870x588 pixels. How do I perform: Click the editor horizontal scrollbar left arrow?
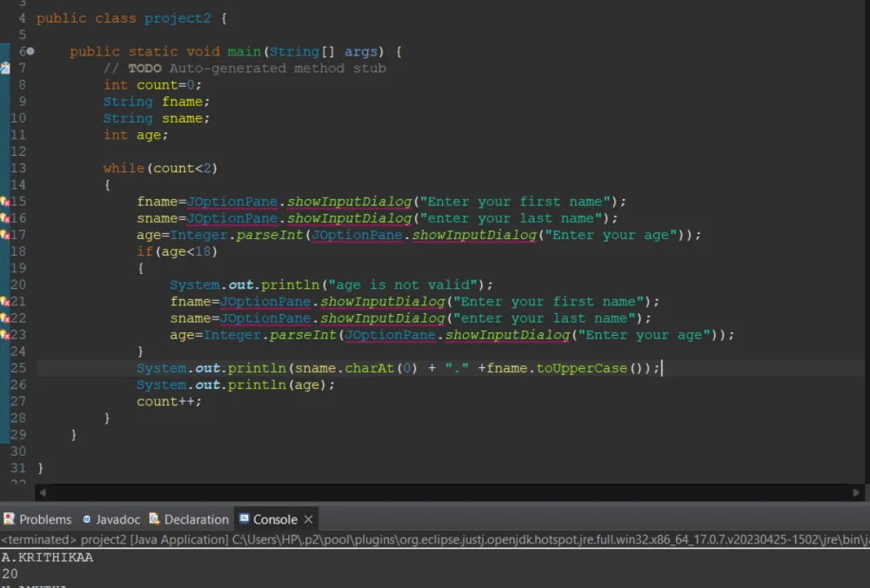(x=43, y=492)
